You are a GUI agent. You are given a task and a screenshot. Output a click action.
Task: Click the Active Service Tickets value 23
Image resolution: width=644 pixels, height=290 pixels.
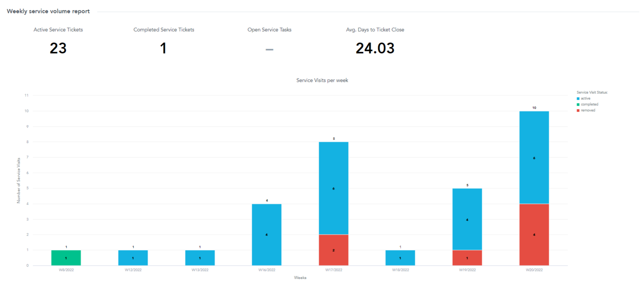[x=58, y=48]
